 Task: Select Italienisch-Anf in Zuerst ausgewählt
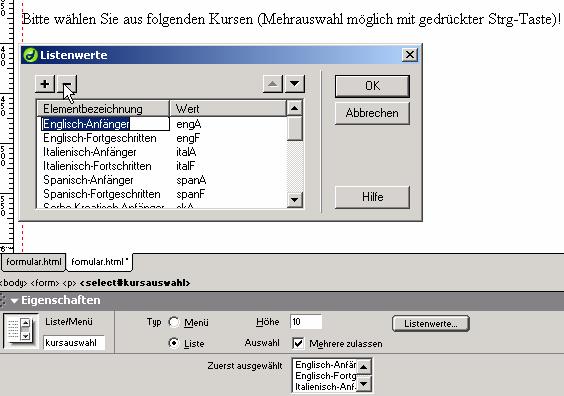(325, 387)
